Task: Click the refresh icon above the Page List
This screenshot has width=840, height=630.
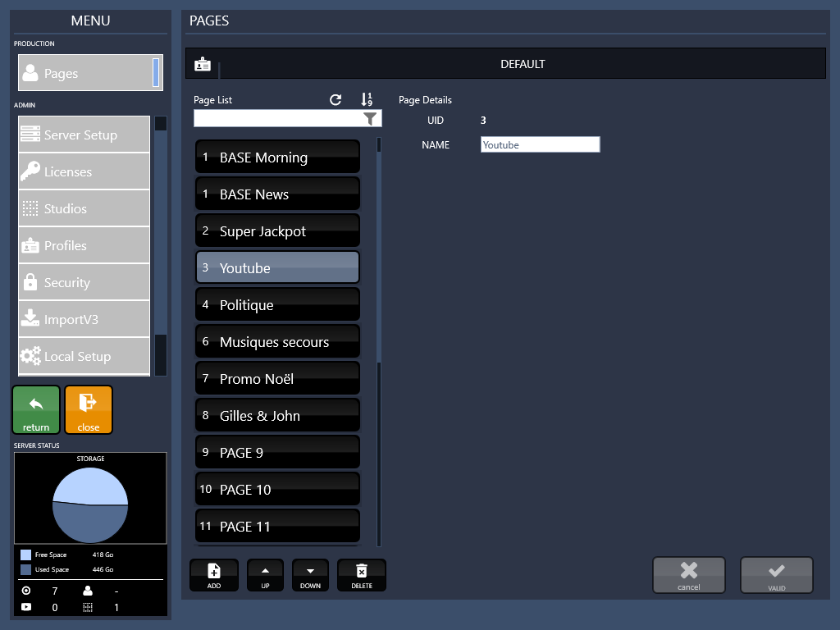Action: (336, 99)
